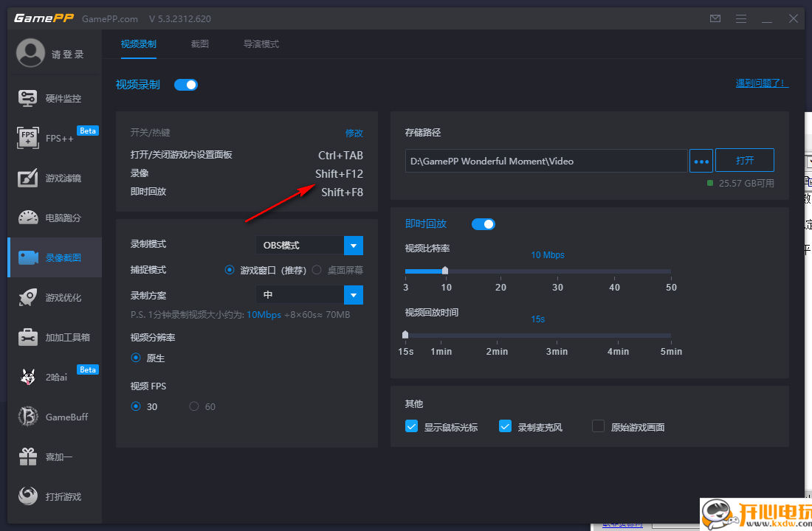The image size is (812, 531).
Task: Switch to the 视频录制 tab
Action: [x=138, y=44]
